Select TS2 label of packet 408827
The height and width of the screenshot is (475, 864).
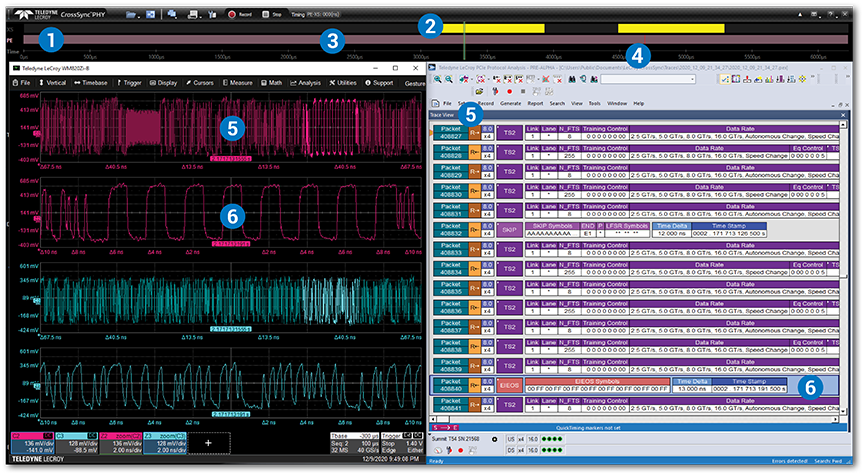coord(510,133)
